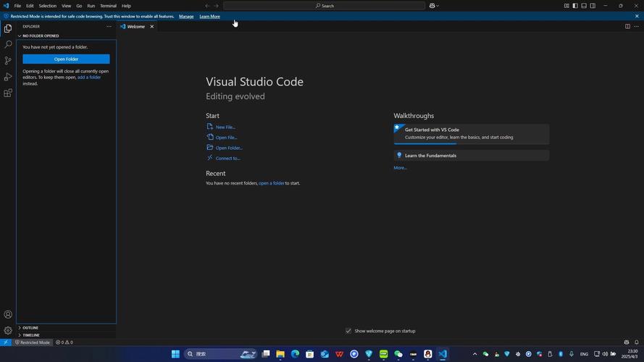Screen dimensions: 644x362
Task: Open the Help menu
Action: click(127, 6)
